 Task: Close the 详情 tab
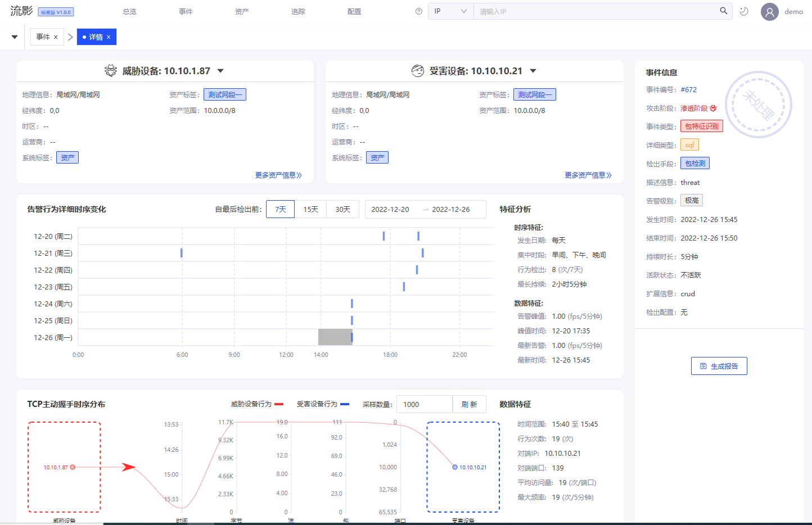(109, 37)
